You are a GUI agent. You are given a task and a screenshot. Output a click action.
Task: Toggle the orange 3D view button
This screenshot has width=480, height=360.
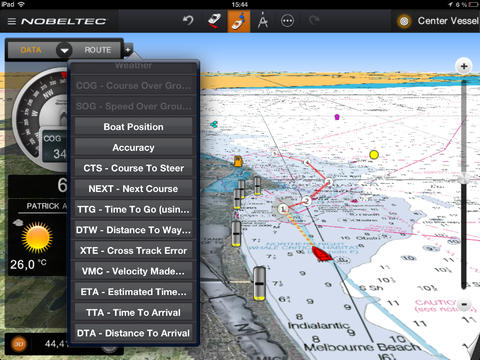pos(19,344)
